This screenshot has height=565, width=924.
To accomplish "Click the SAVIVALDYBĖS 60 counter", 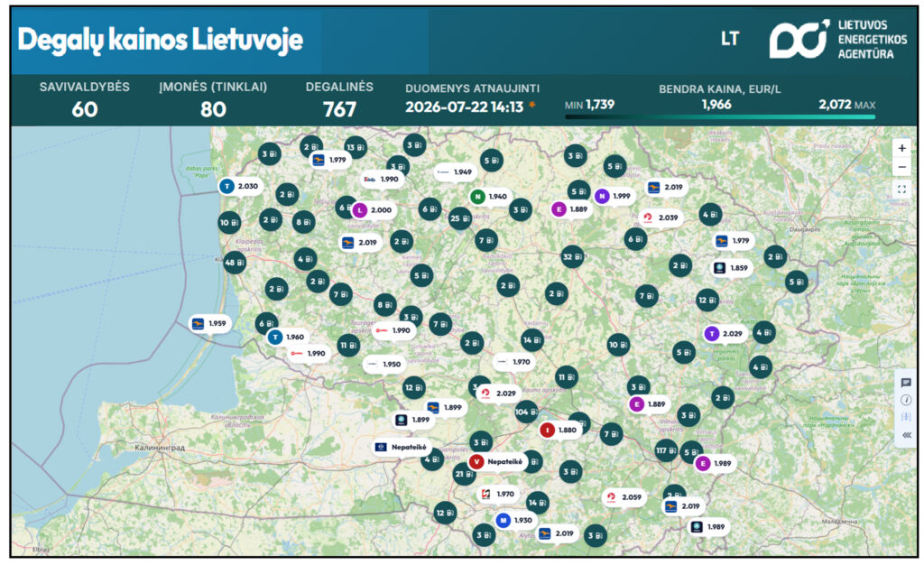I will click(x=84, y=100).
